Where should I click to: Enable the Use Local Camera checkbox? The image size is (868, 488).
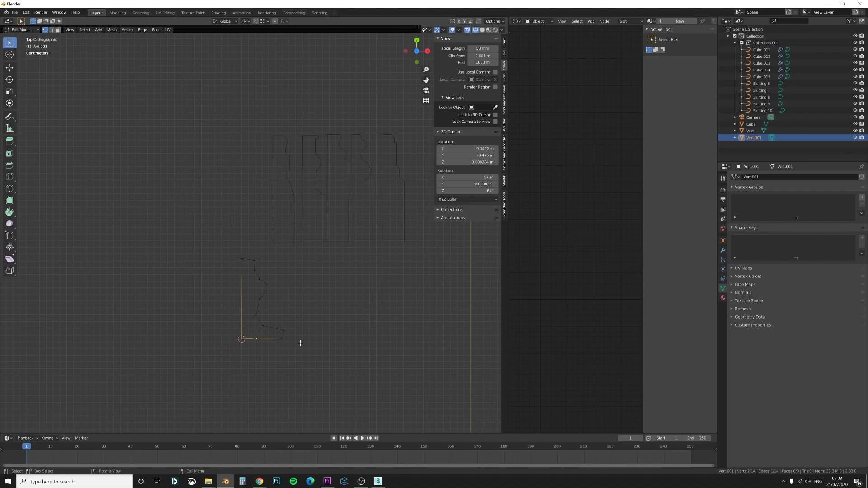(x=495, y=72)
